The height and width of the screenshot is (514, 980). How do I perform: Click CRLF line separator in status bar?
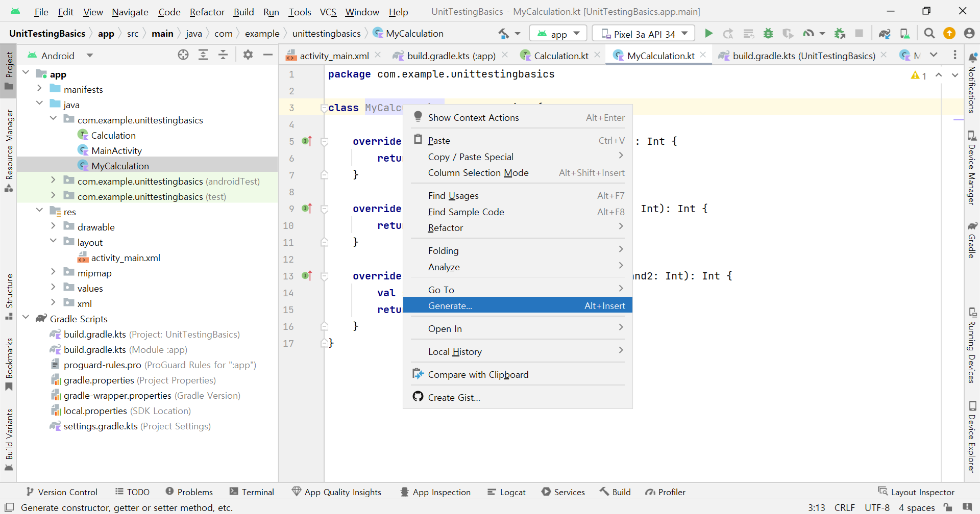[844, 507]
